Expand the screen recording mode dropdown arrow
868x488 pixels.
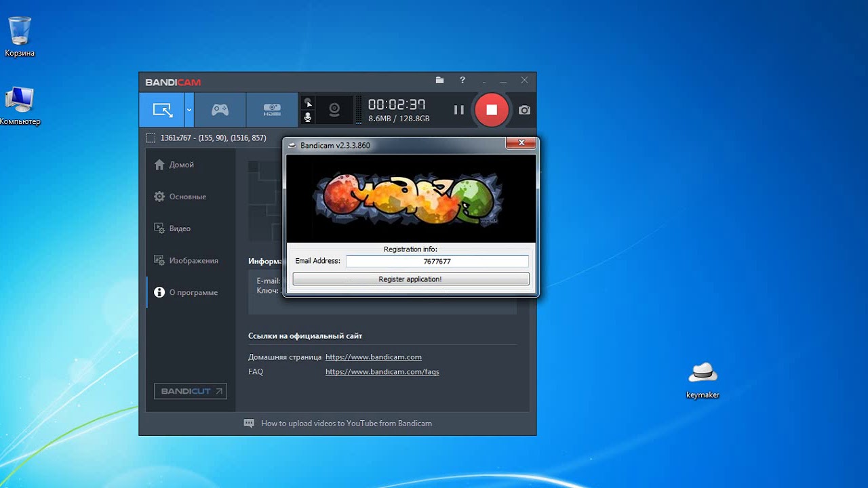pyautogui.click(x=189, y=110)
